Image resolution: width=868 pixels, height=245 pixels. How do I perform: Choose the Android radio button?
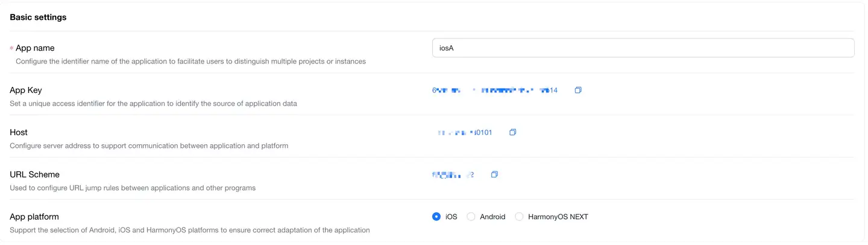[471, 217]
